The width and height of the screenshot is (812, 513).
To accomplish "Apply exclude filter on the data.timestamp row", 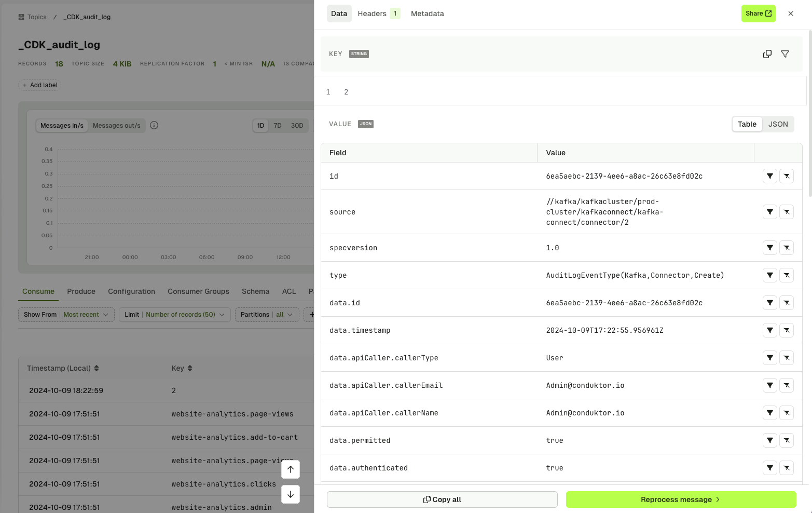I will click(x=787, y=330).
